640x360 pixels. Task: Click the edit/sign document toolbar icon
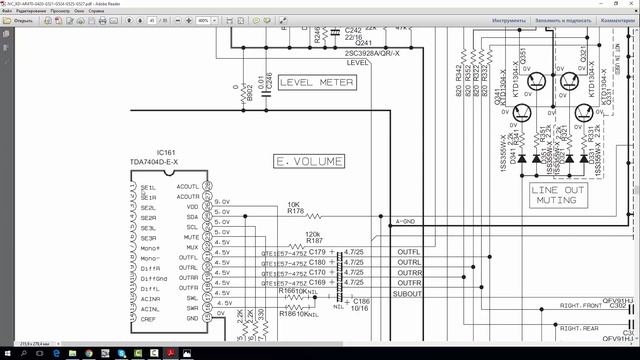70,20
